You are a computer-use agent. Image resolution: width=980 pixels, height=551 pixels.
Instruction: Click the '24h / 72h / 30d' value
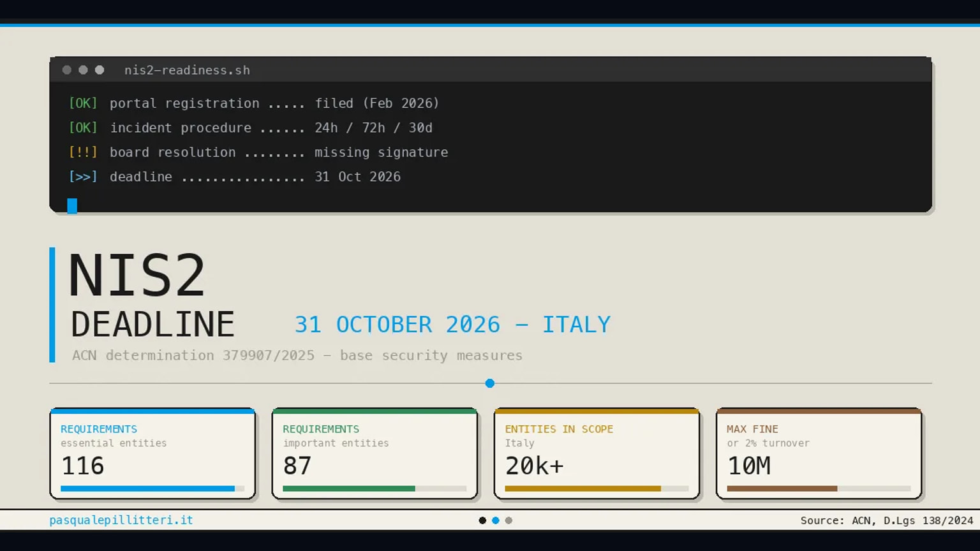pos(373,128)
